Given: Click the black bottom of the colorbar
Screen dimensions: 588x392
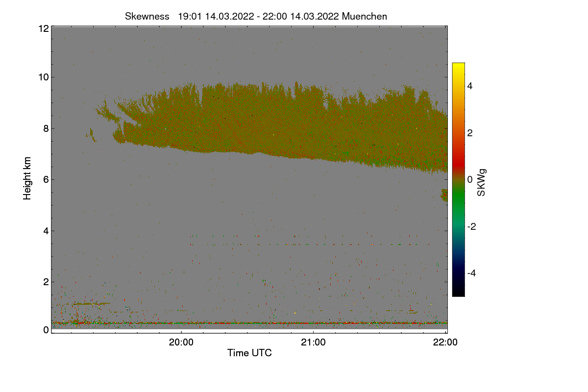Looking at the screenshot, I should (x=458, y=292).
